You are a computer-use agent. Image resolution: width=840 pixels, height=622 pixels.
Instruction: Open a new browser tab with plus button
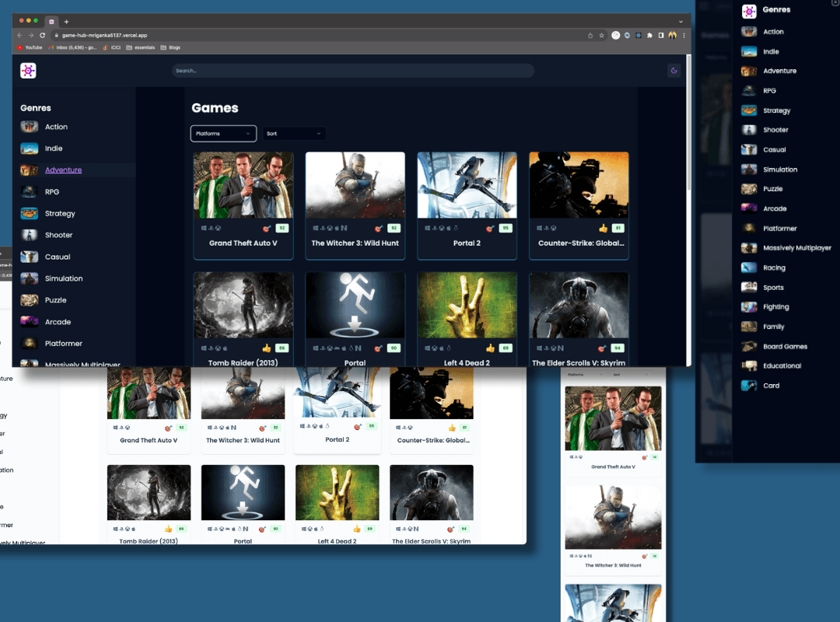(x=66, y=22)
